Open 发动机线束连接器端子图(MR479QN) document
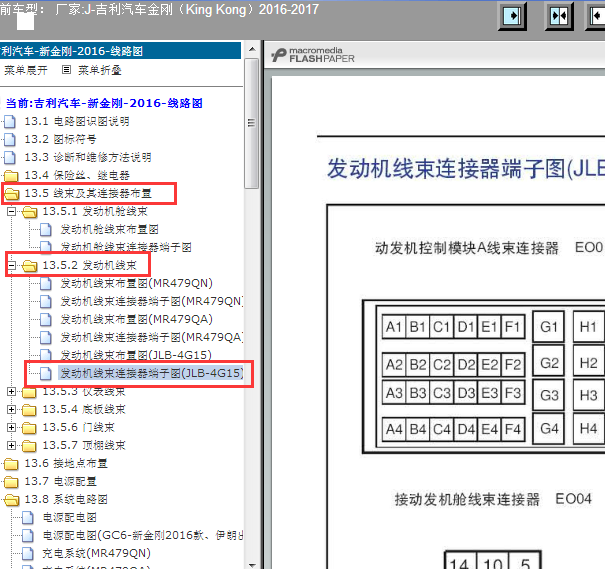605x569 pixels. point(151,301)
